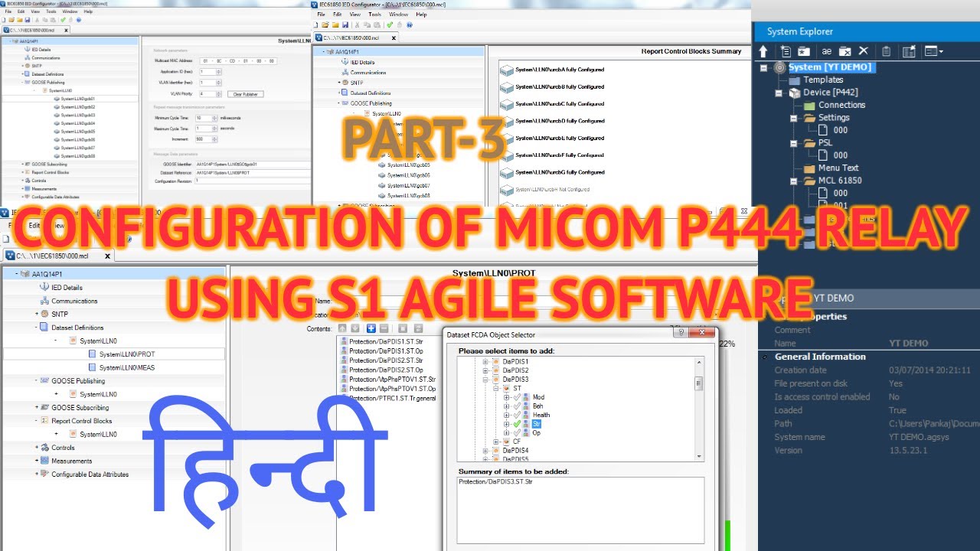Click the up arrow icon in System Explorer toolbar
This screenshot has height=551, width=980.
[763, 51]
